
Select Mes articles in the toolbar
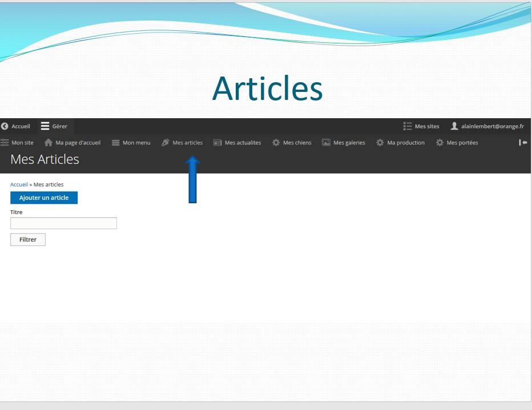tap(182, 143)
